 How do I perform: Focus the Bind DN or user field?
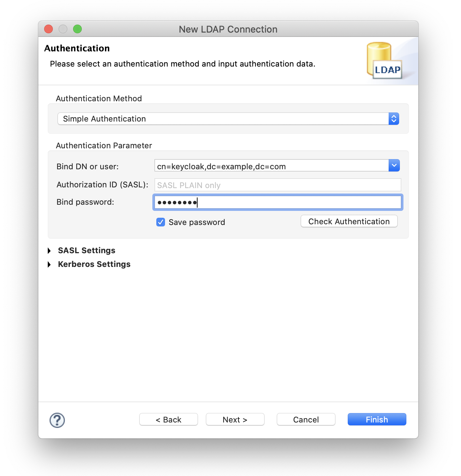point(271,166)
